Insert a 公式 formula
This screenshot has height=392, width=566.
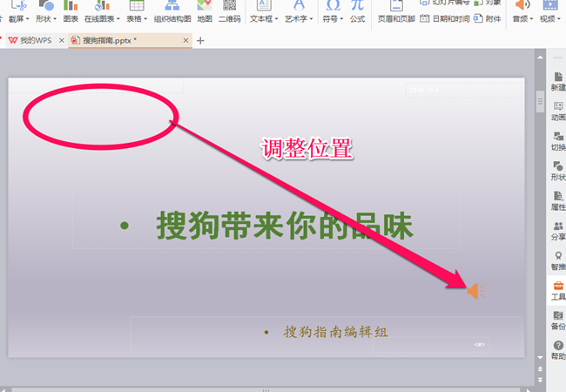point(357,11)
